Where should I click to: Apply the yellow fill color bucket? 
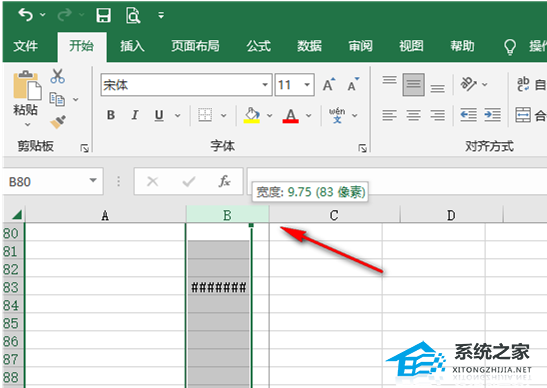pyautogui.click(x=252, y=115)
